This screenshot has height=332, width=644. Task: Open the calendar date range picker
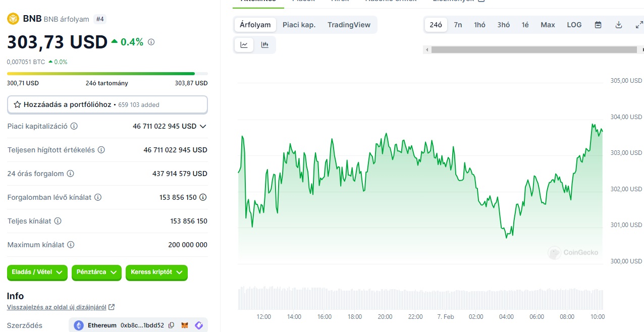tap(598, 25)
